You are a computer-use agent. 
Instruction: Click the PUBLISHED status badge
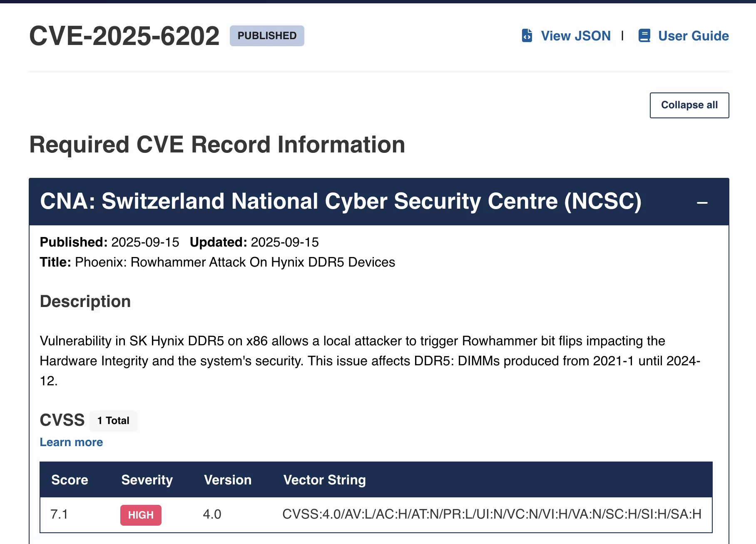[267, 36]
